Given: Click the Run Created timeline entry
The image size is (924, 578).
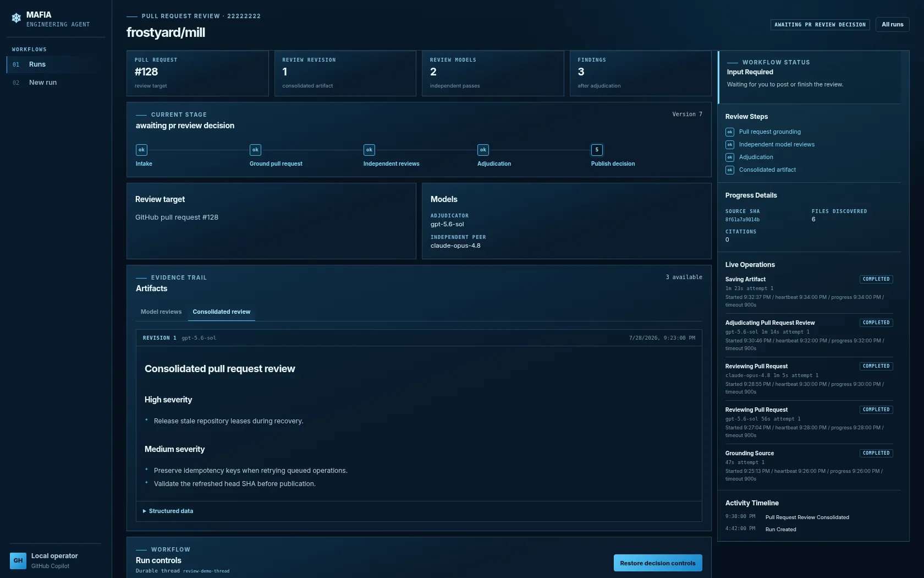Looking at the screenshot, I should pyautogui.click(x=780, y=530).
